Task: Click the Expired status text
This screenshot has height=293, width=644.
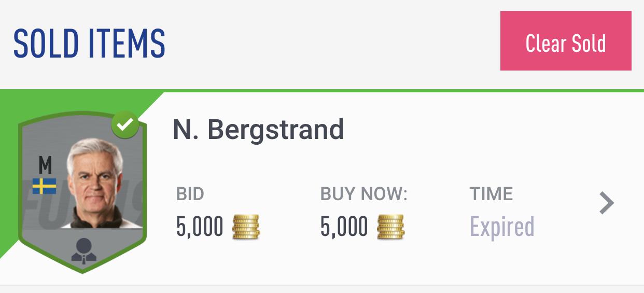Action: tap(501, 227)
